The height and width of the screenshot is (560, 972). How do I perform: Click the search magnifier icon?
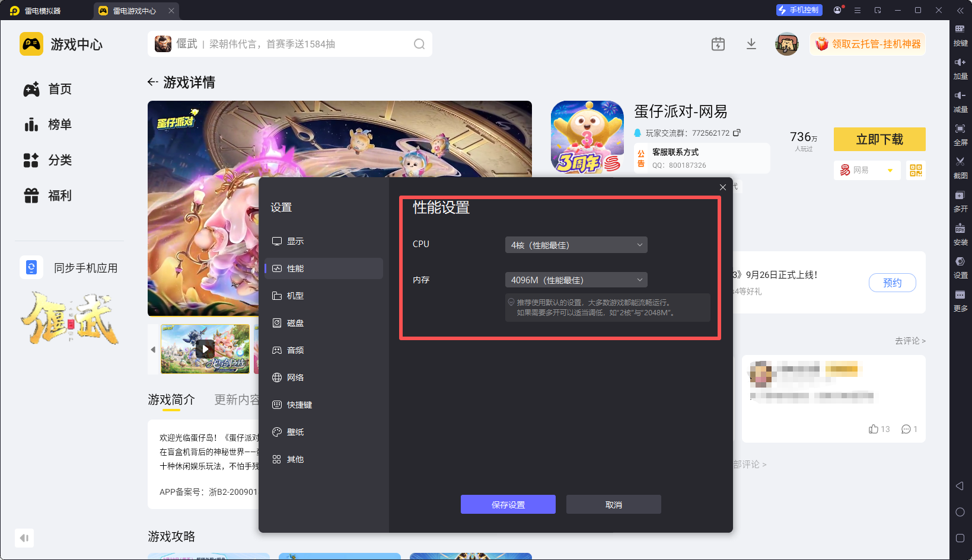point(419,44)
